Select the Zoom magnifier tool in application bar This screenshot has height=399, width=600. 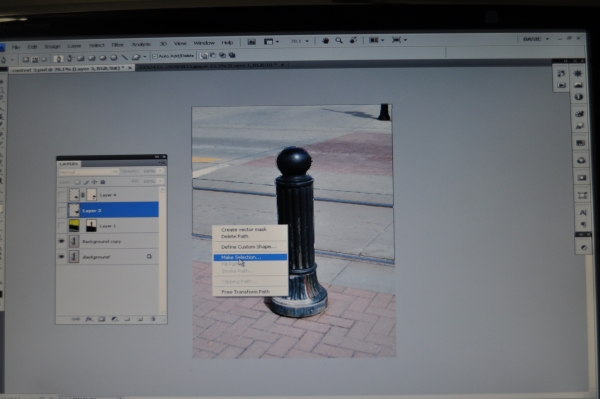click(339, 41)
